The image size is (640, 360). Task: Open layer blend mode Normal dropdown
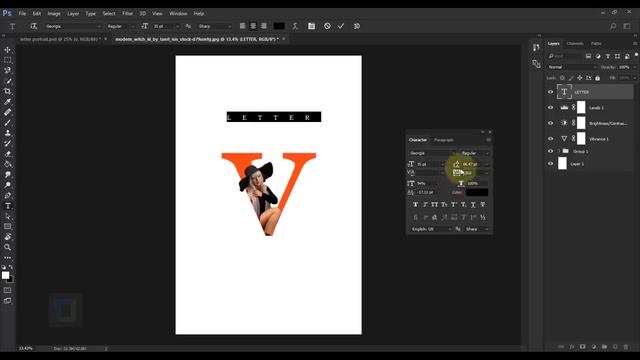pos(572,67)
